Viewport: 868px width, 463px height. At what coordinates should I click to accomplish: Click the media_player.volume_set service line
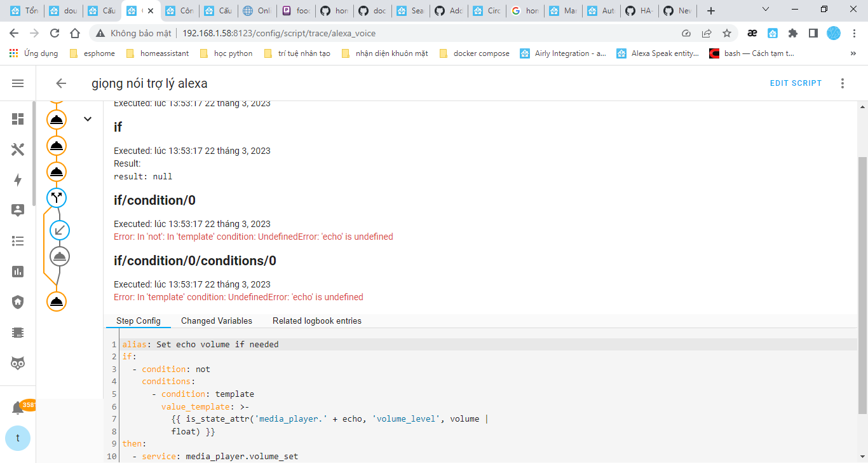point(487,456)
